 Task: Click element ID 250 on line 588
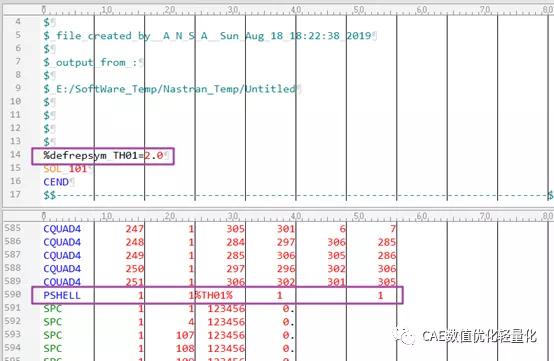135,269
